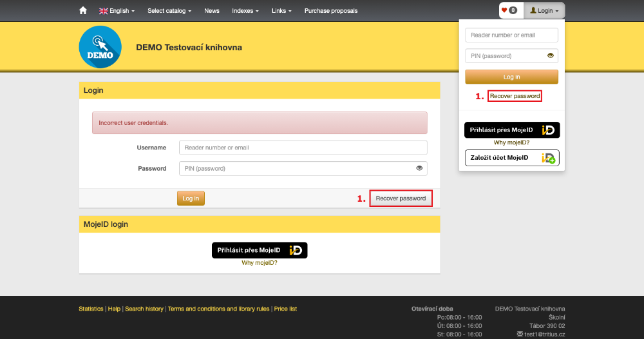The height and width of the screenshot is (339, 644).
Task: Focus the Username input field
Action: (303, 148)
